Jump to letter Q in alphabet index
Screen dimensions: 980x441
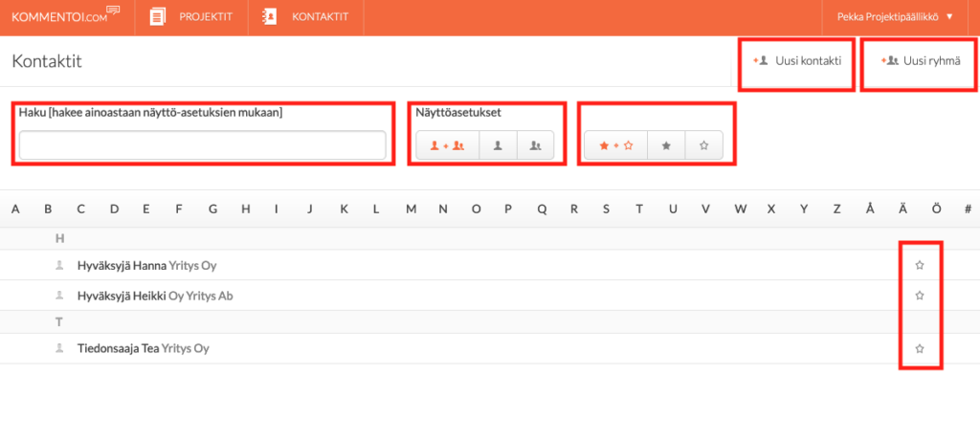pyautogui.click(x=542, y=209)
